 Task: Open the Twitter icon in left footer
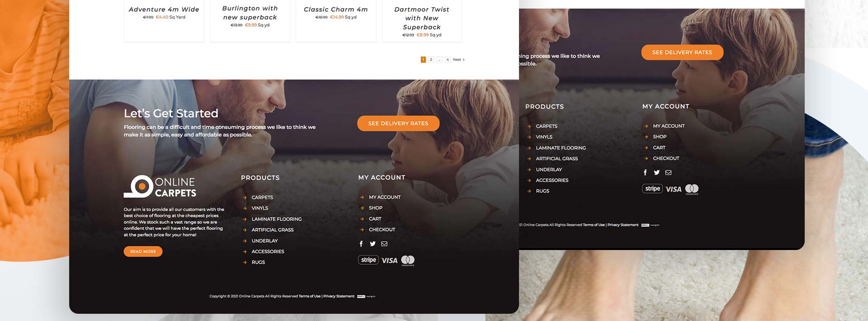click(373, 244)
